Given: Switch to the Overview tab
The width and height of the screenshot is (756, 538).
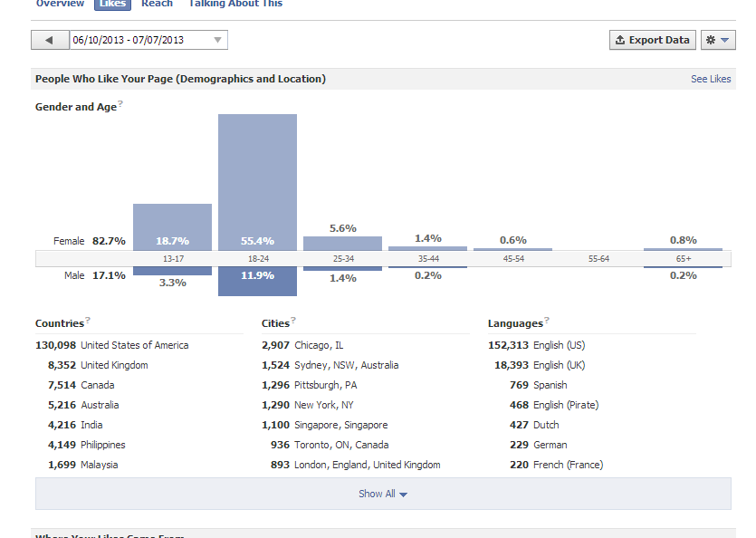Looking at the screenshot, I should tap(60, 4).
